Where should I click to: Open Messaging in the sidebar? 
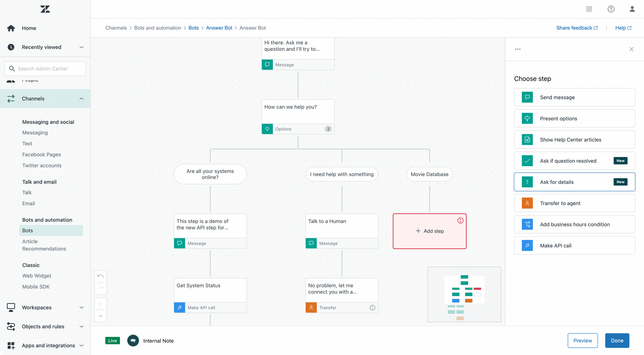click(35, 133)
